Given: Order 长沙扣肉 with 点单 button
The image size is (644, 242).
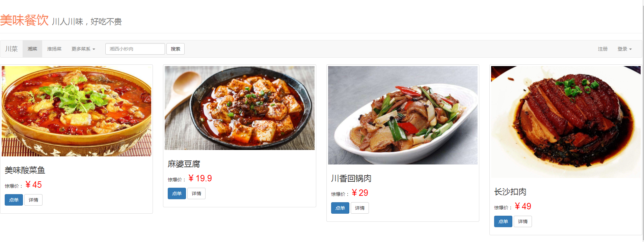Looking at the screenshot, I should pyautogui.click(x=503, y=221).
